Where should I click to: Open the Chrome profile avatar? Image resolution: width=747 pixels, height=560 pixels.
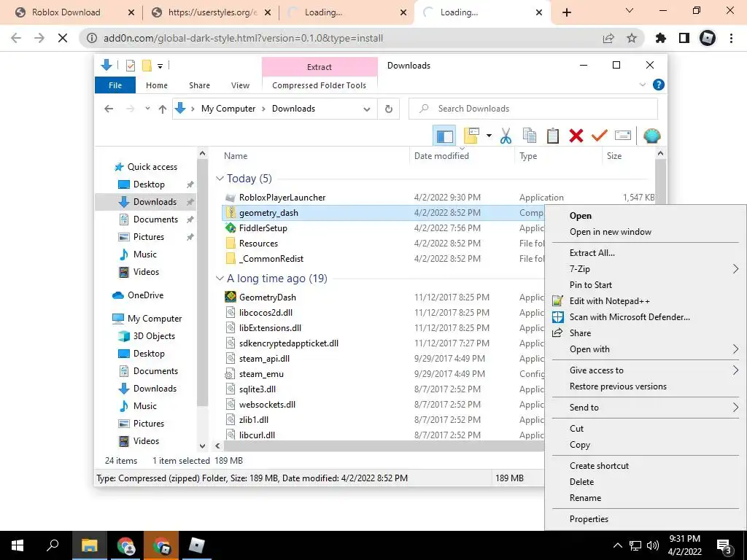[708, 38]
